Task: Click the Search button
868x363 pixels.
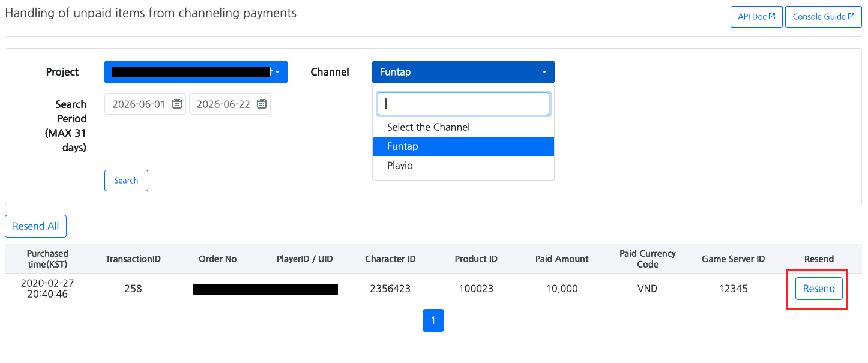Action: click(x=126, y=181)
